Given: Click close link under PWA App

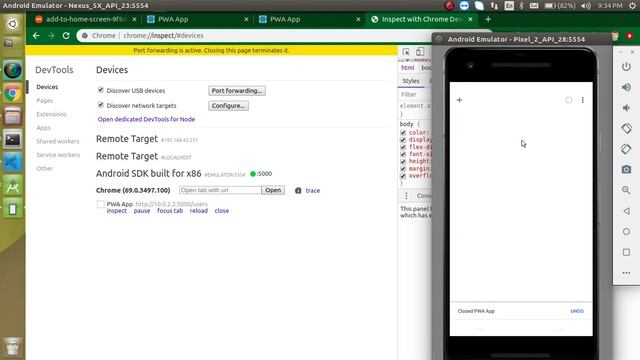Looking at the screenshot, I should click(x=222, y=211).
